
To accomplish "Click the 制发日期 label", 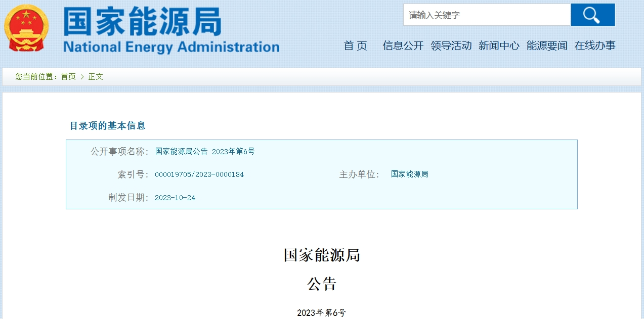I will click(128, 198).
